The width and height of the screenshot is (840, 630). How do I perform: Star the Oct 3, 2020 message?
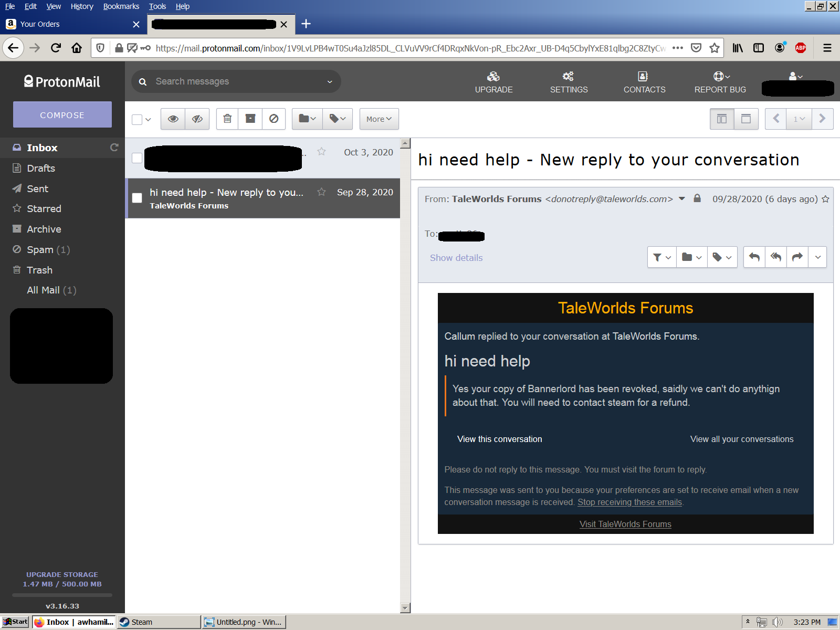[x=321, y=152]
